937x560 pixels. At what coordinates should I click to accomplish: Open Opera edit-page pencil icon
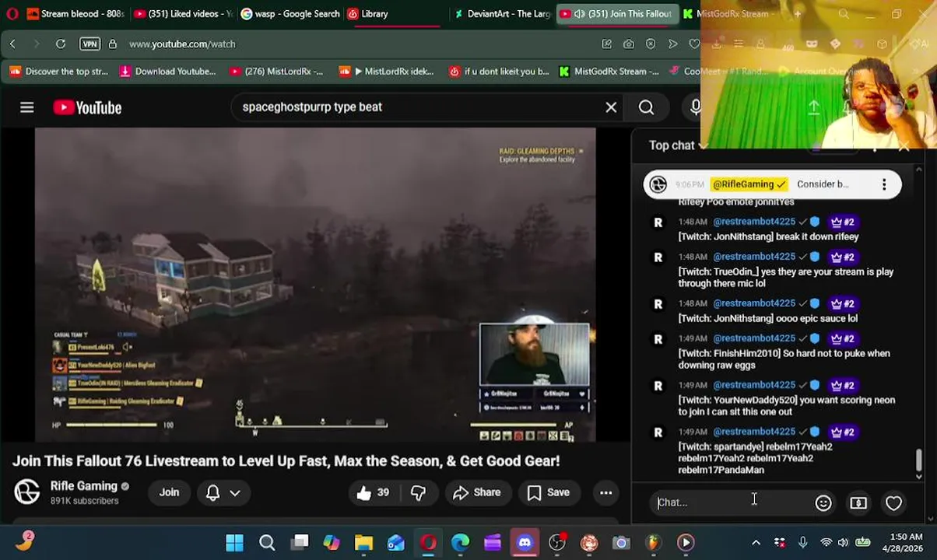(x=606, y=44)
